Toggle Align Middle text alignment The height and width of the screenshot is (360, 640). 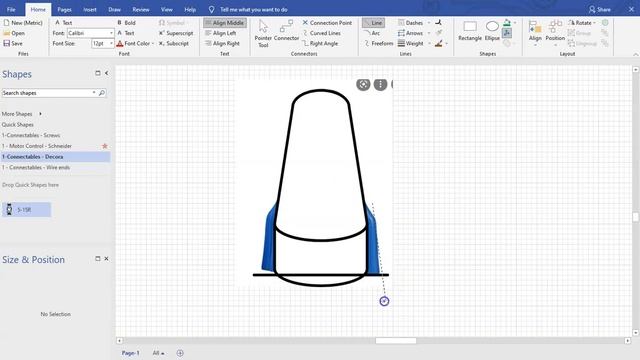click(x=225, y=23)
